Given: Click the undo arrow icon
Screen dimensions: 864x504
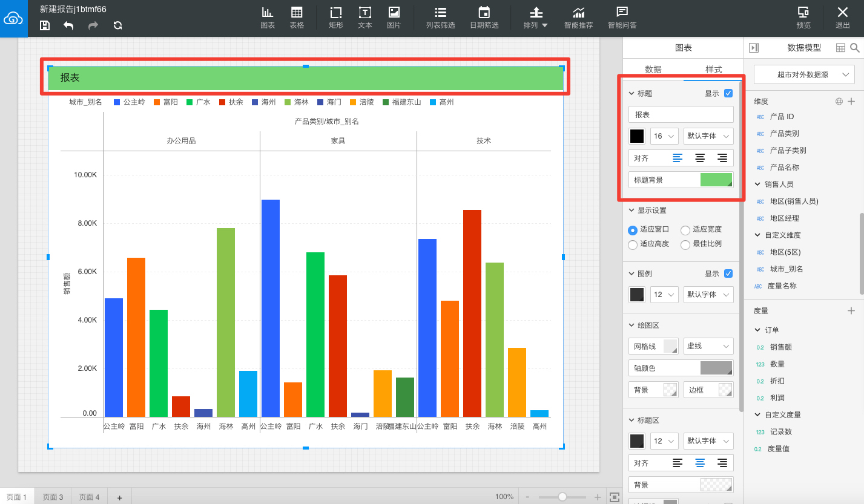Looking at the screenshot, I should click(68, 25).
